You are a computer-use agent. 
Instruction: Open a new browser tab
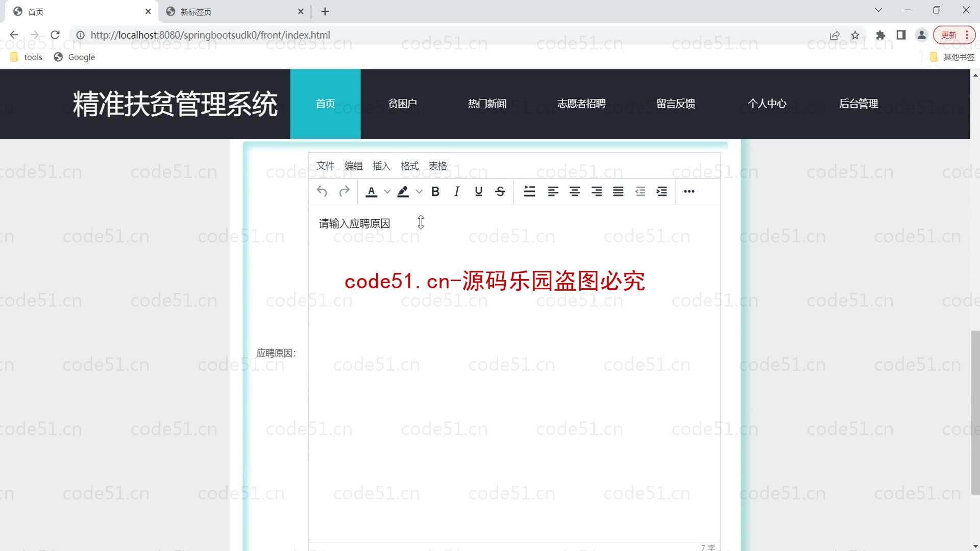(325, 11)
